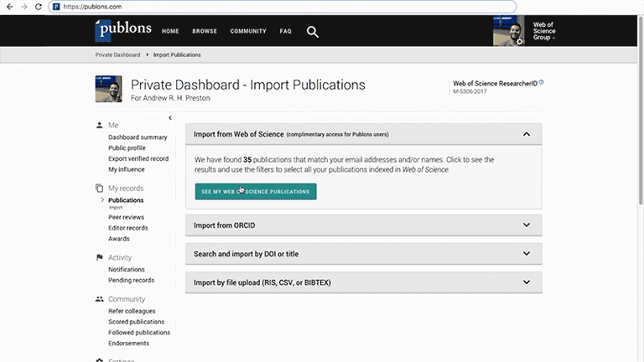Expand the Import from ORCID section

click(527, 225)
